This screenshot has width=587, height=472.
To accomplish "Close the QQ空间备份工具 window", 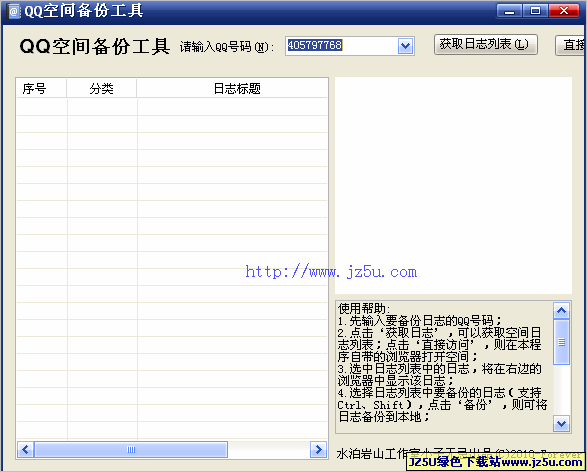I will tap(563, 10).
